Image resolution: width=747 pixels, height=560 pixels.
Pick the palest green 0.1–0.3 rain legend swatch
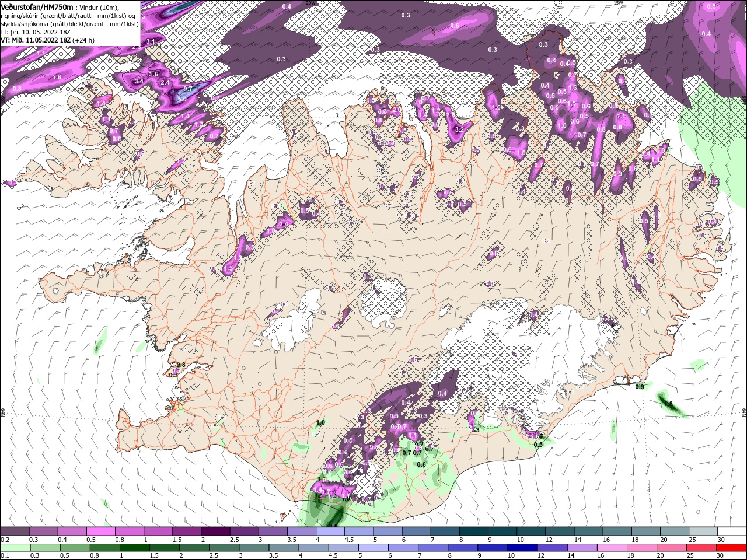(x=15, y=548)
